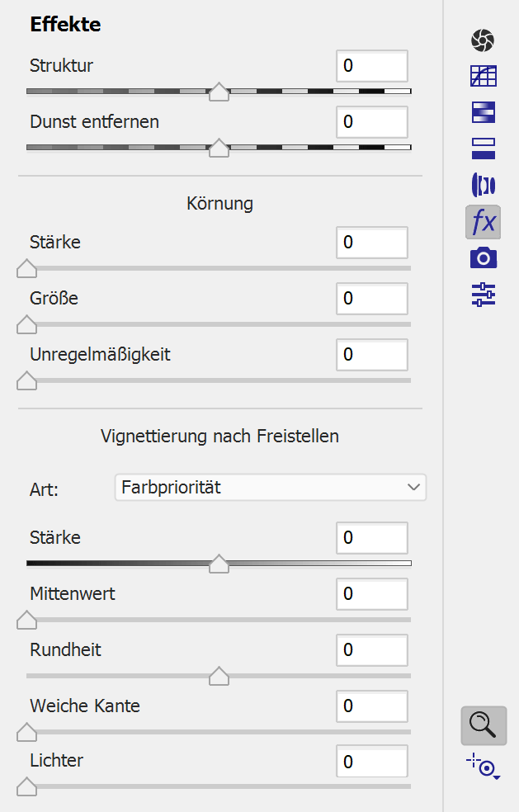Click the Struktur value field
Viewport: 519px width, 812px height.
[x=371, y=66]
